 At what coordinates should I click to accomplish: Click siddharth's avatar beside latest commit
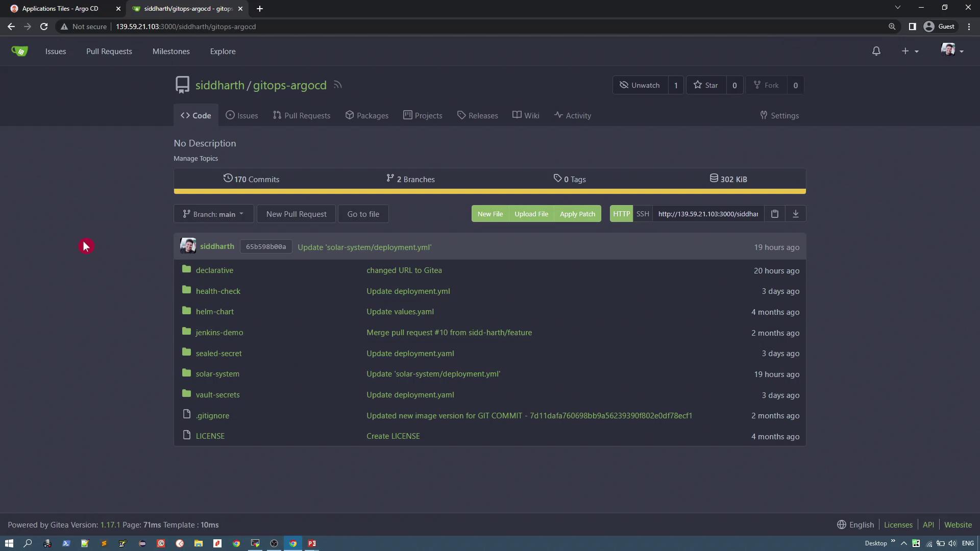point(188,246)
